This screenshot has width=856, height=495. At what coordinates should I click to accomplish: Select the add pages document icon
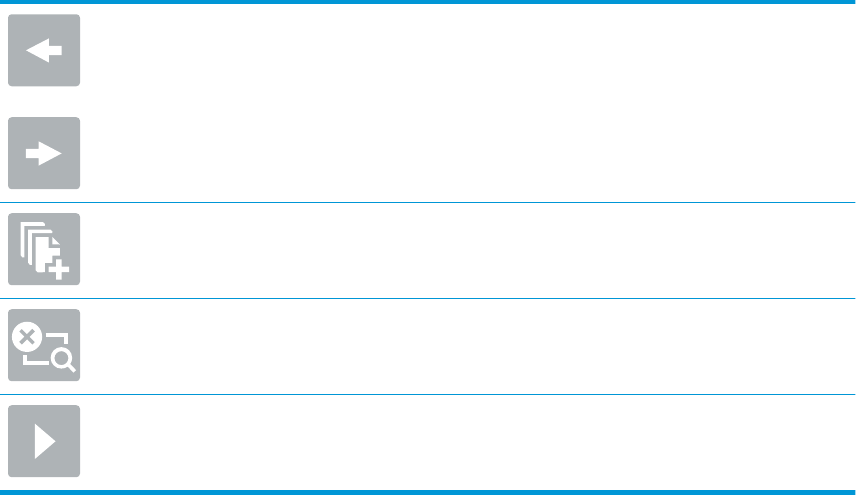click(44, 249)
